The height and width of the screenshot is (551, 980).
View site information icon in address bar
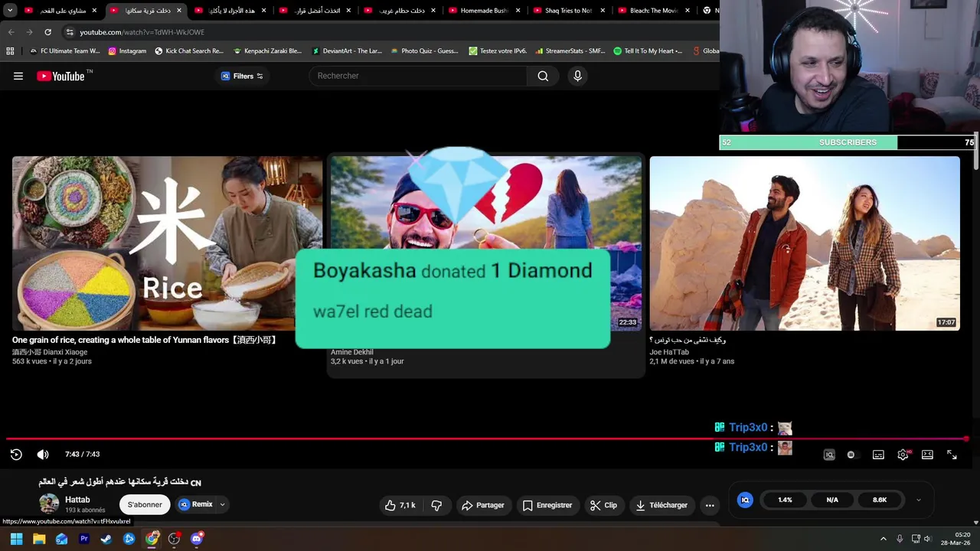[70, 32]
